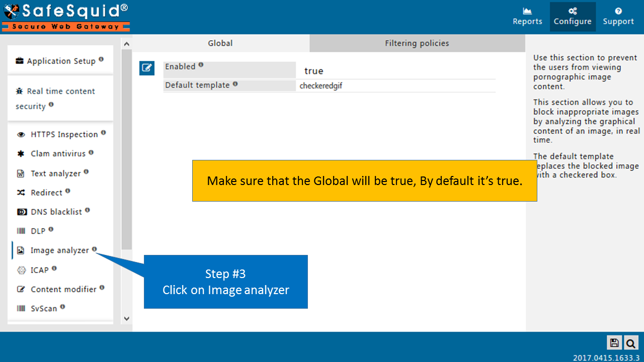Viewport: 644px width, 362px height.
Task: Click the sidebar scroll down arrow
Action: (126, 318)
